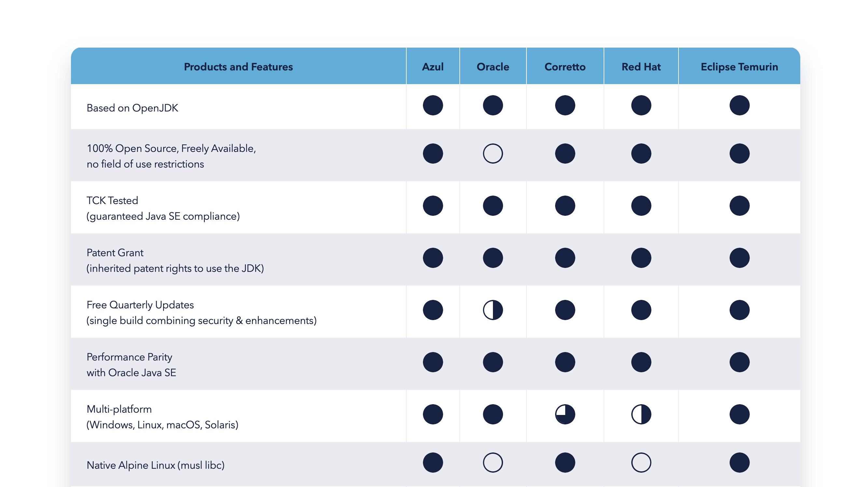Image resolution: width=868 pixels, height=487 pixels.
Task: Click the Corretto column header
Action: tap(565, 67)
